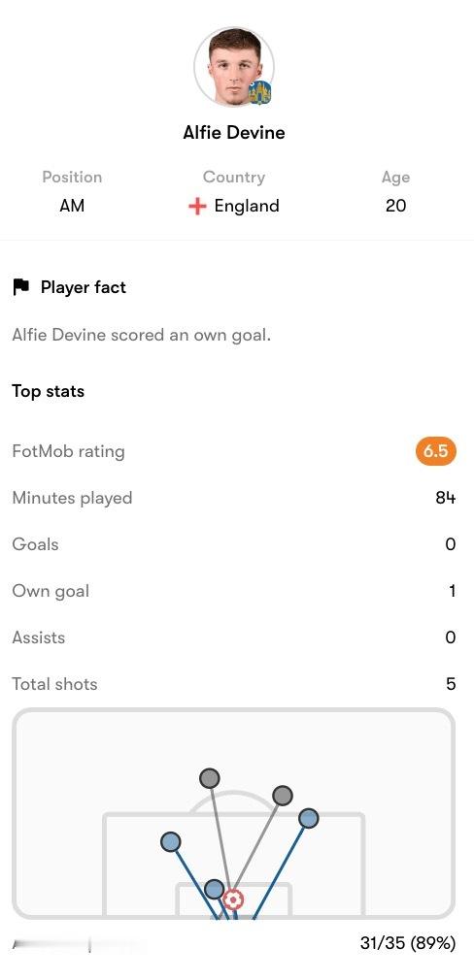Select the orange 6.5 FotMob rating badge
The width and height of the screenshot is (474, 980).
436,451
